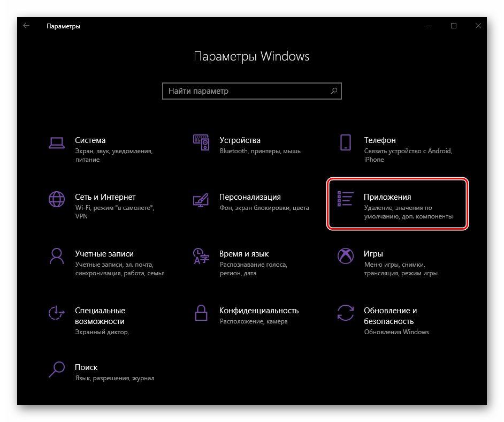This screenshot has height=422, width=504.
Task: Click description 'Экранный диктор'
Action: pyautogui.click(x=102, y=331)
